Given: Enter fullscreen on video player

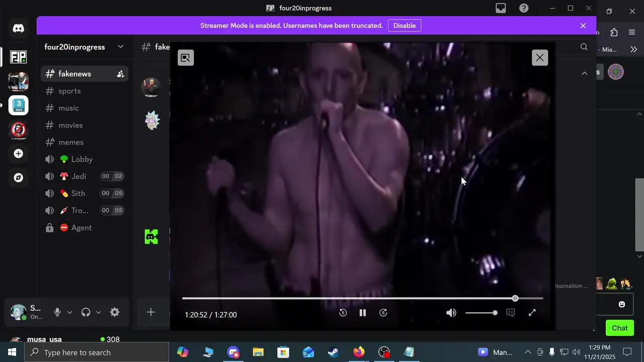Looking at the screenshot, I should (532, 313).
